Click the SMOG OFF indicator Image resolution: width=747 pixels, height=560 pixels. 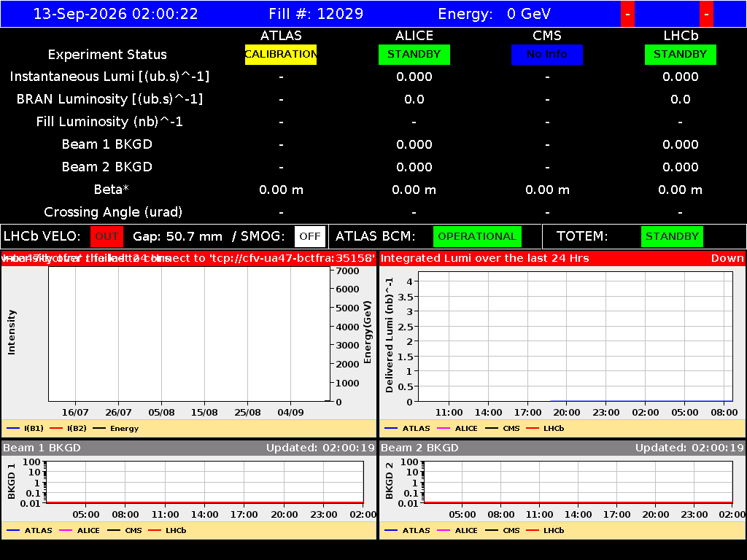309,237
